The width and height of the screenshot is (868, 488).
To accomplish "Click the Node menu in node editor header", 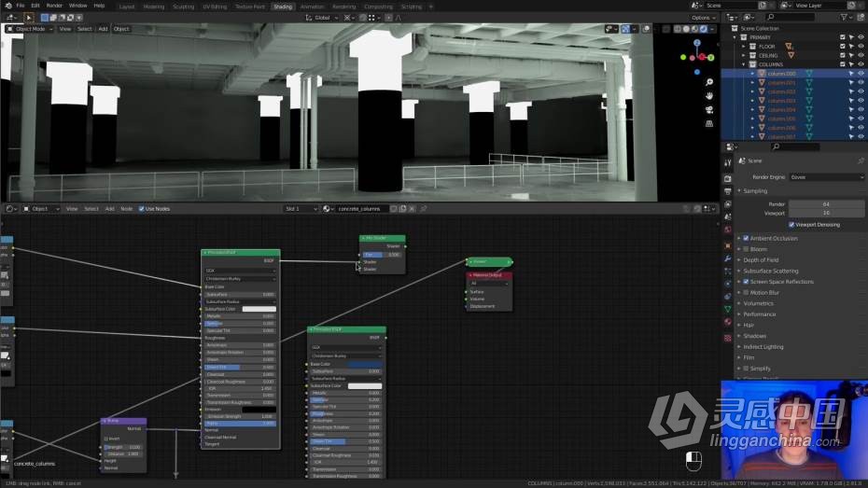I will coord(127,209).
